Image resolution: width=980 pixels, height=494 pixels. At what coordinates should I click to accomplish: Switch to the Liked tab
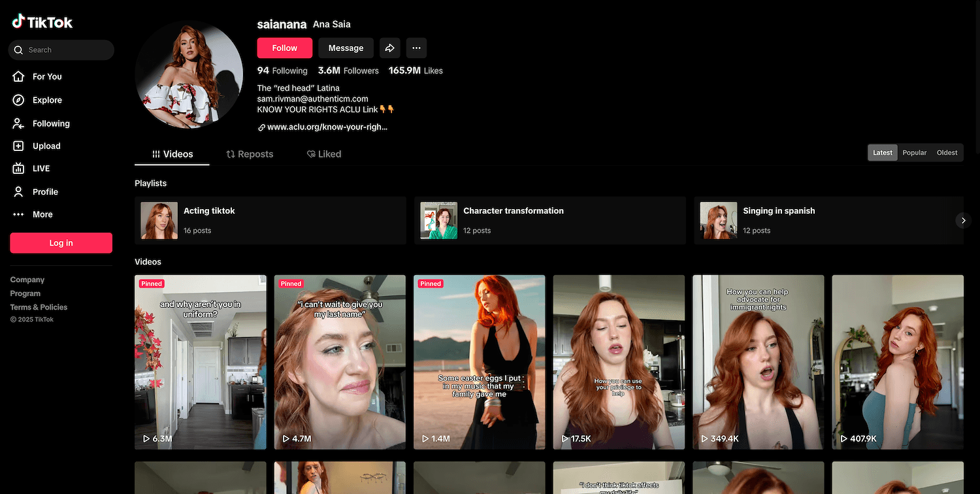(324, 154)
